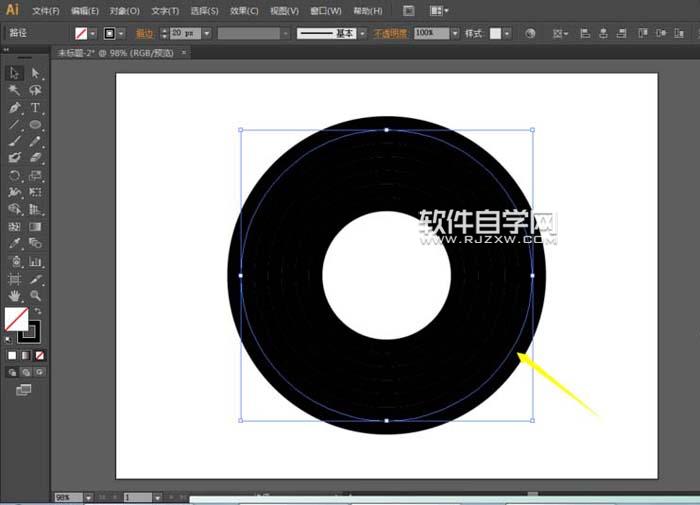Select the Direct Selection tool
Image resolution: width=700 pixels, height=505 pixels.
pos(35,73)
